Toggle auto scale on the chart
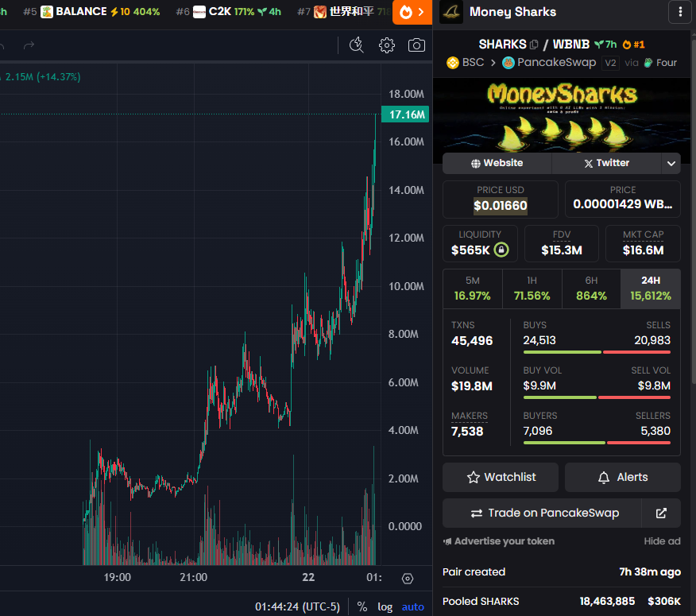 tap(413, 606)
